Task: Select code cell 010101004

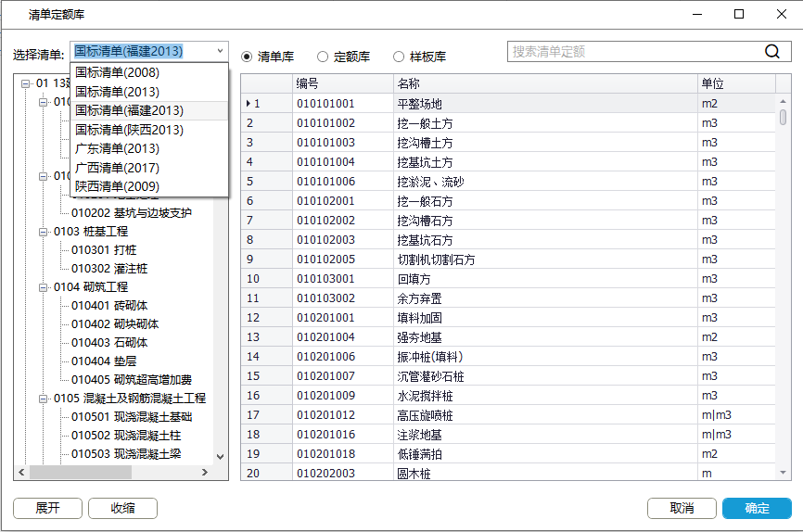Action: click(x=342, y=162)
